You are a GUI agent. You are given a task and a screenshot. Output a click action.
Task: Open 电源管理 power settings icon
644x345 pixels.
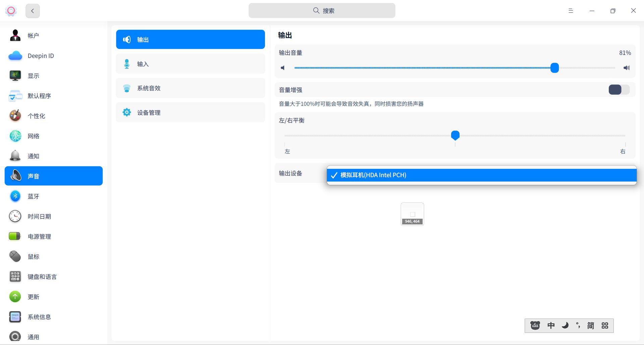tap(15, 236)
